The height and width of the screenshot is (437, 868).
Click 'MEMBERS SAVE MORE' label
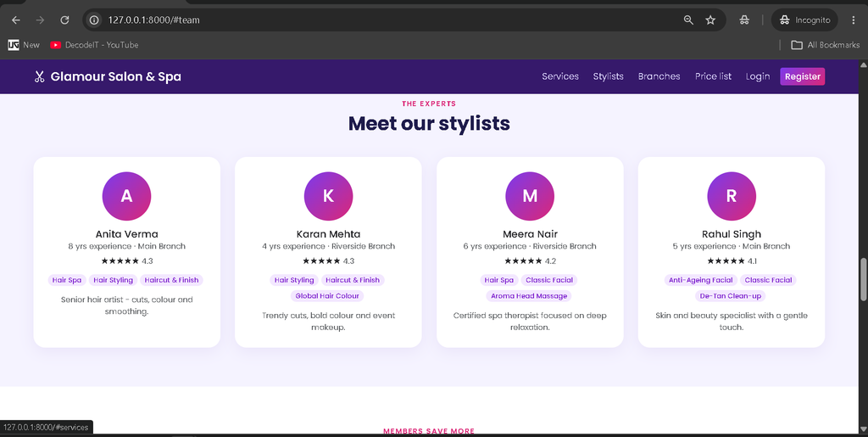click(x=429, y=431)
